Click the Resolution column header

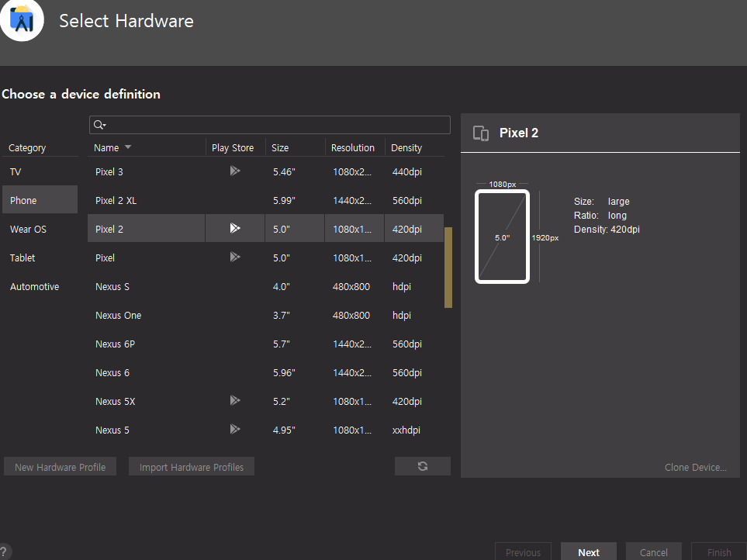tap(355, 147)
